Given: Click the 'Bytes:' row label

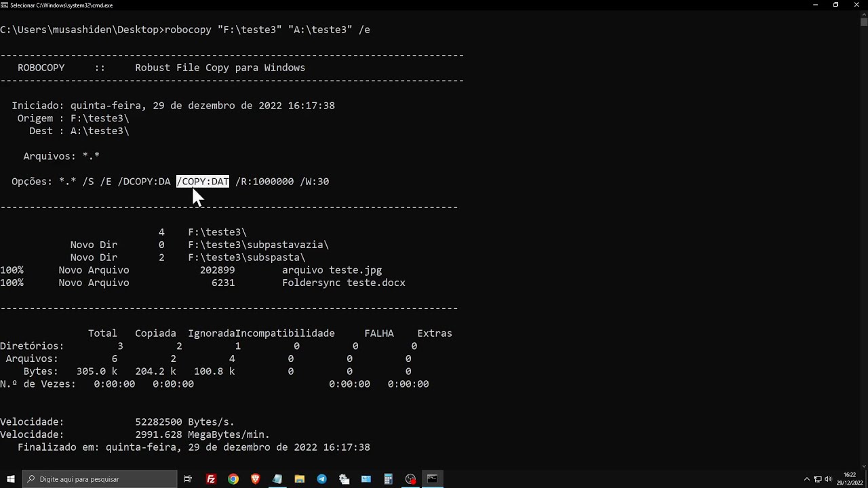Looking at the screenshot, I should pyautogui.click(x=41, y=371).
